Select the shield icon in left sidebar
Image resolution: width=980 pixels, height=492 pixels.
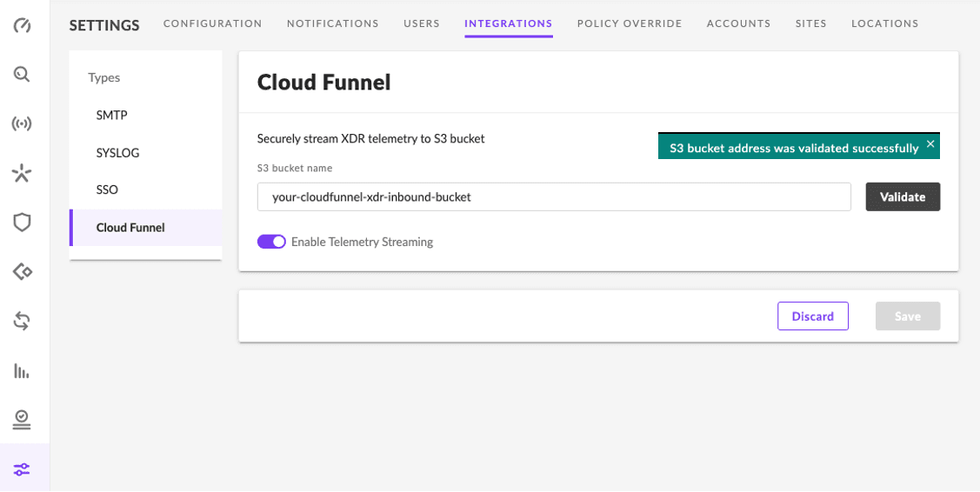coord(22,223)
